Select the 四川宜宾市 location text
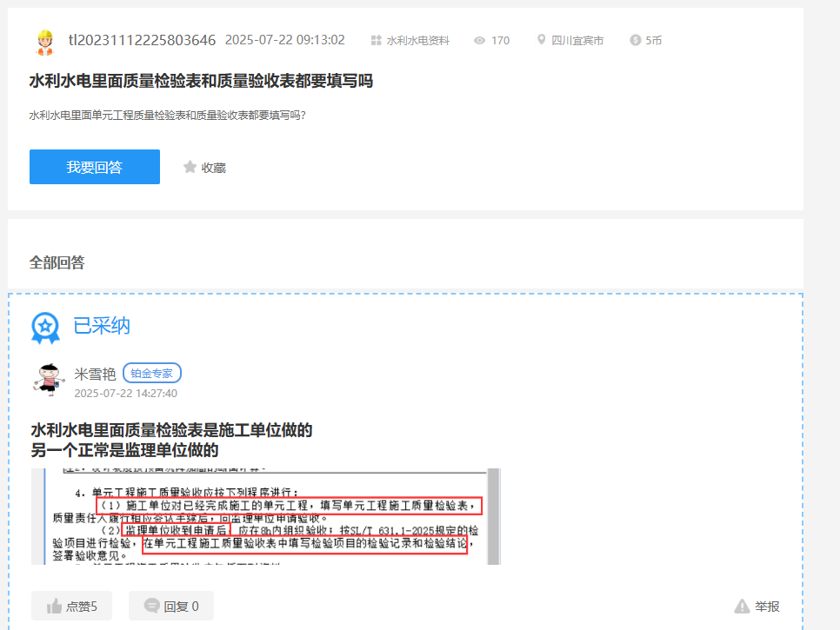Screen dimensions: 840x630 click(577, 41)
